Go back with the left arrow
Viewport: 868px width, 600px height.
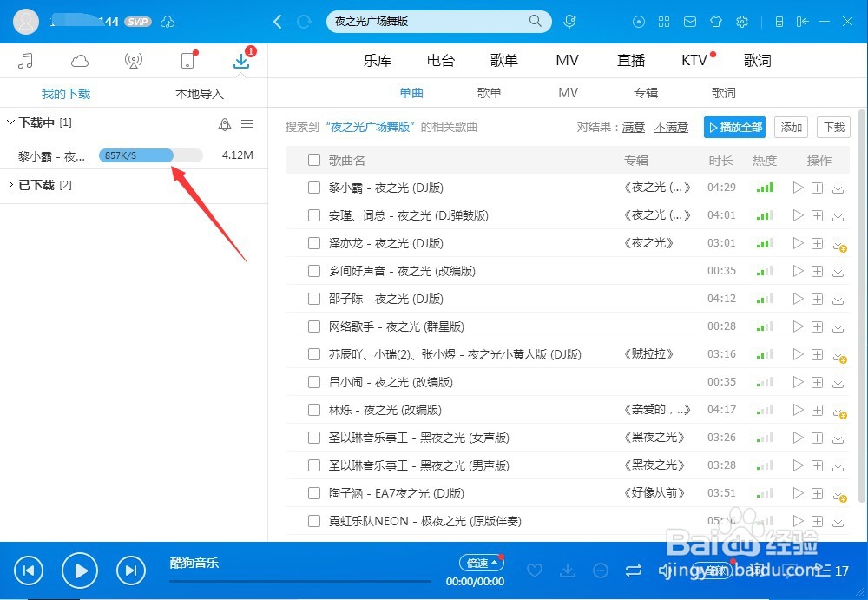pos(278,22)
